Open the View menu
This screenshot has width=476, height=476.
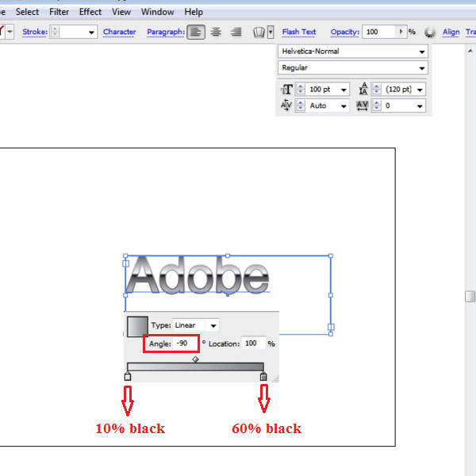tap(121, 12)
